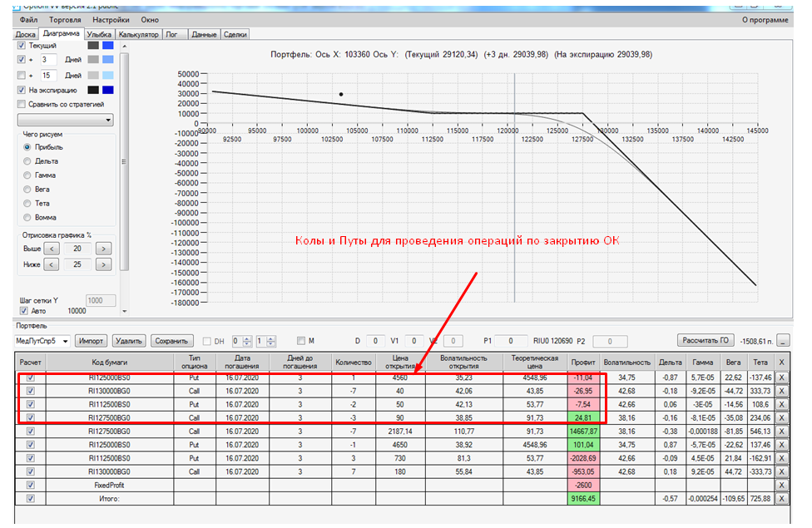The width and height of the screenshot is (812, 528).
Task: Enable the DH checkbox
Action: point(206,341)
